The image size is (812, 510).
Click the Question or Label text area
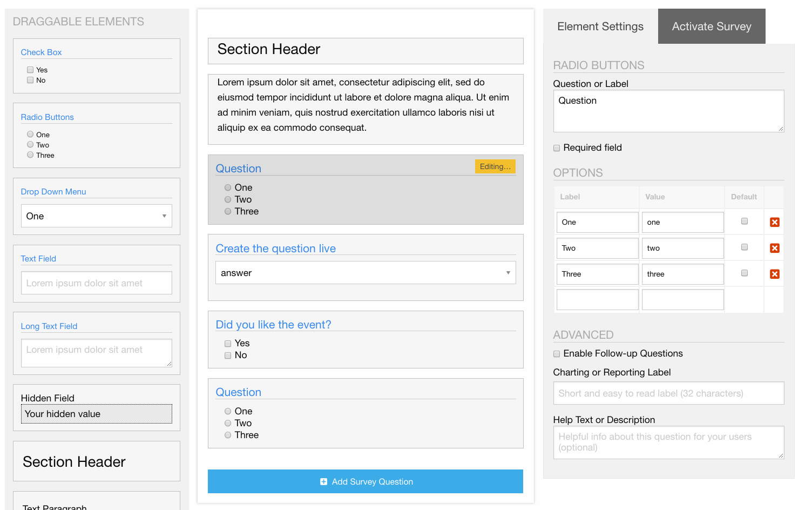pos(668,111)
